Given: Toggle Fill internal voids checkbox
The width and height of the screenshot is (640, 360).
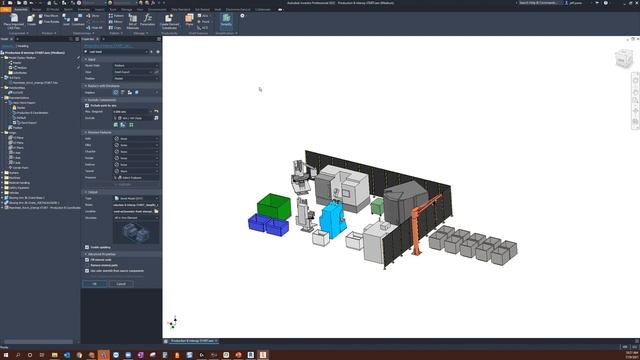Looking at the screenshot, I should 87,260.
